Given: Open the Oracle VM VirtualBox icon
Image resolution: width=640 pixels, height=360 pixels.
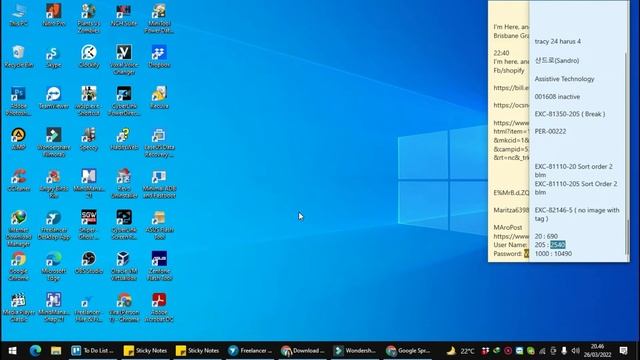Looking at the screenshot, I should [124, 266].
